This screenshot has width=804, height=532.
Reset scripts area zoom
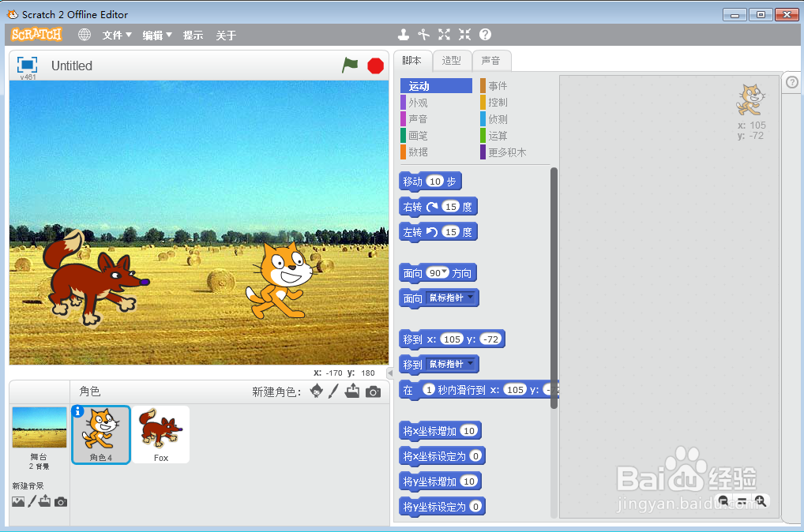click(742, 500)
